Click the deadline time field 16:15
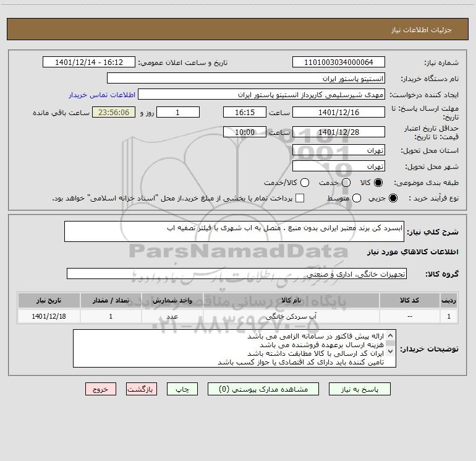 click(x=245, y=112)
